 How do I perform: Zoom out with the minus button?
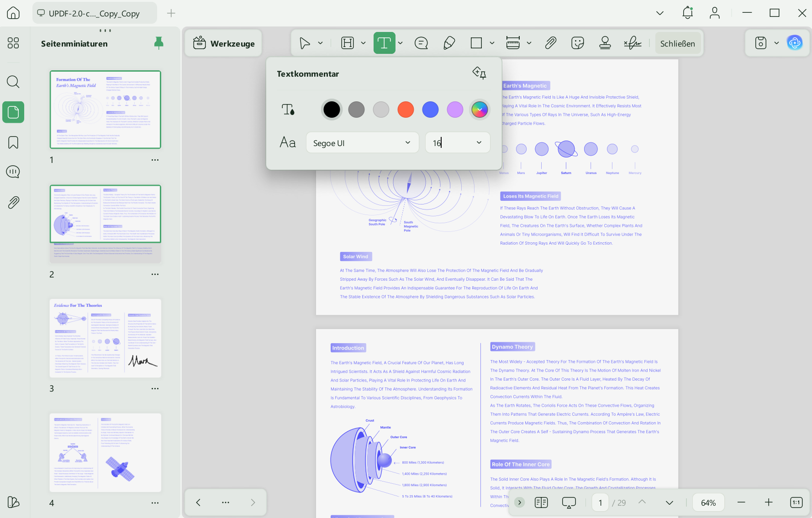pyautogui.click(x=741, y=502)
